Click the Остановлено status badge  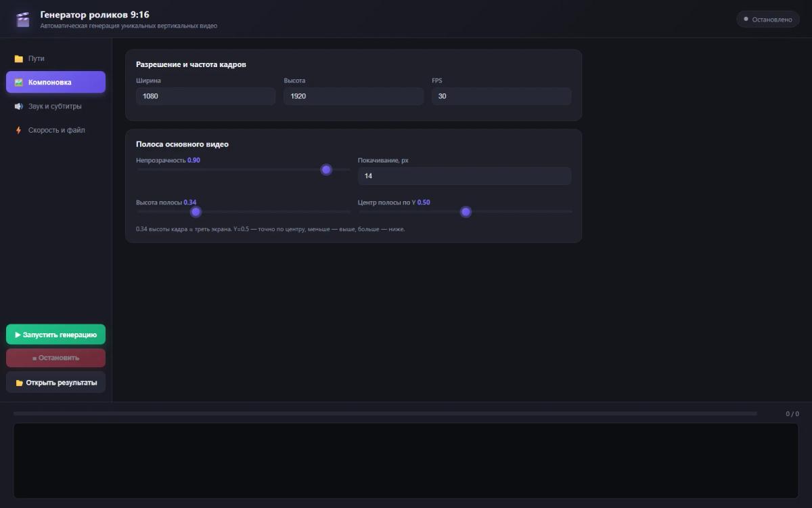pos(767,19)
